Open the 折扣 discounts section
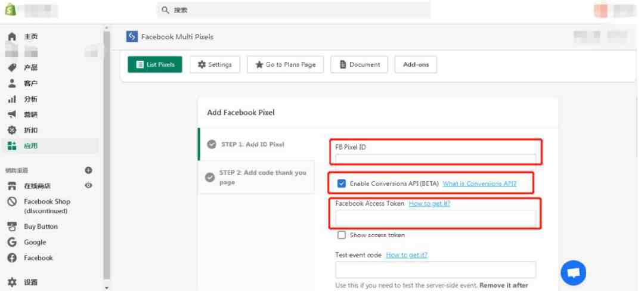The width and height of the screenshot is (644, 292). pyautogui.click(x=31, y=130)
